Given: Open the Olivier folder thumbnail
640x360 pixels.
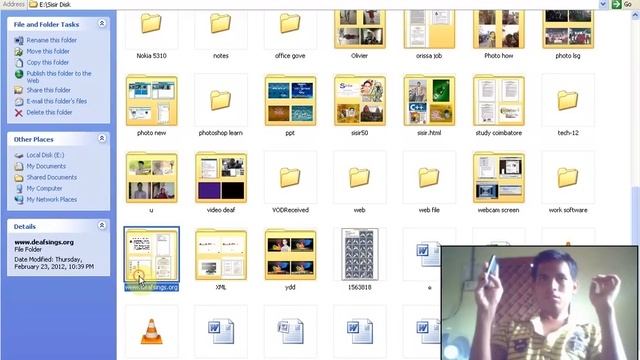Looking at the screenshot, I should [x=360, y=30].
